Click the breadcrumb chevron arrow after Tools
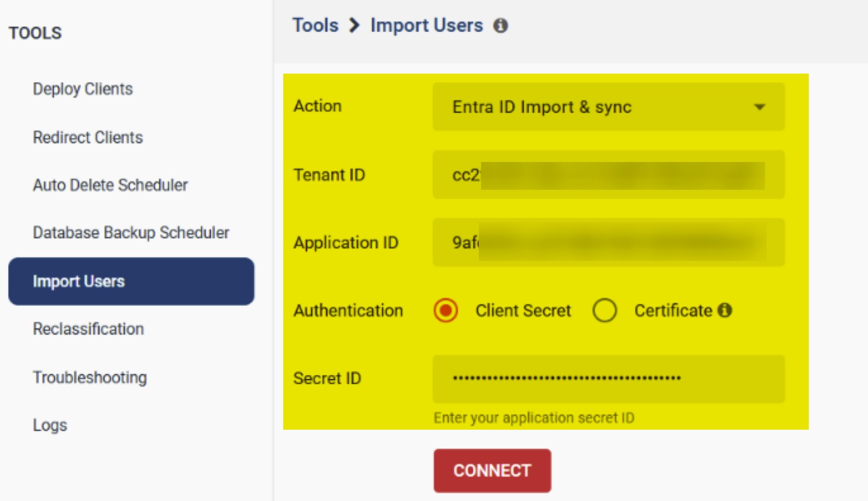The width and height of the screenshot is (868, 501). tap(354, 26)
